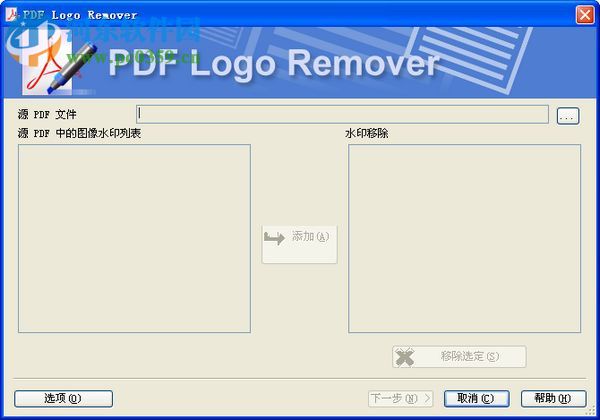Cancel with the 取消(C) button
This screenshot has width=600, height=420.
[476, 399]
